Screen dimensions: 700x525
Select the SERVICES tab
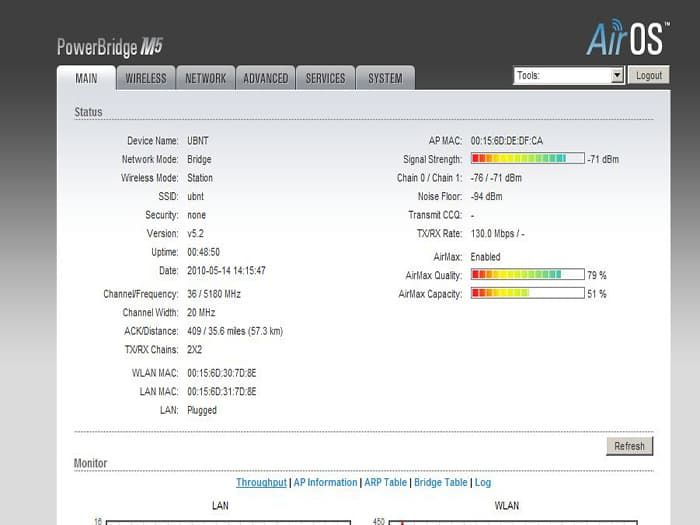pyautogui.click(x=325, y=79)
